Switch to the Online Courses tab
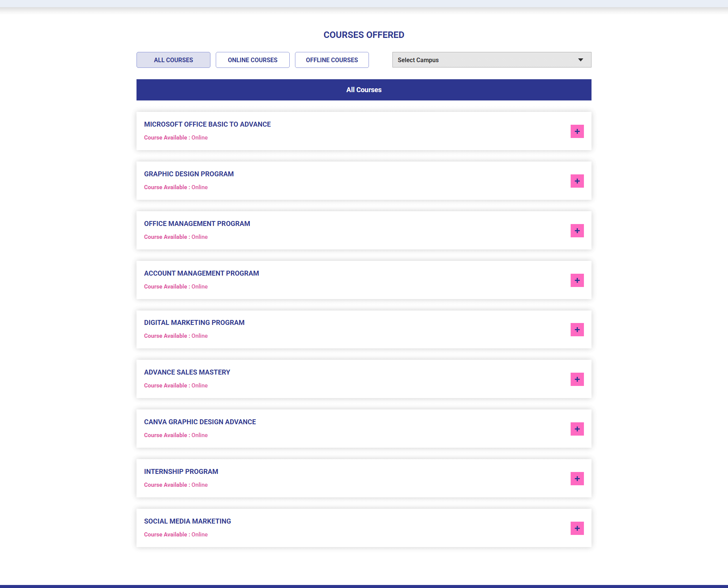Viewport: 728px width, 588px height. click(252, 60)
